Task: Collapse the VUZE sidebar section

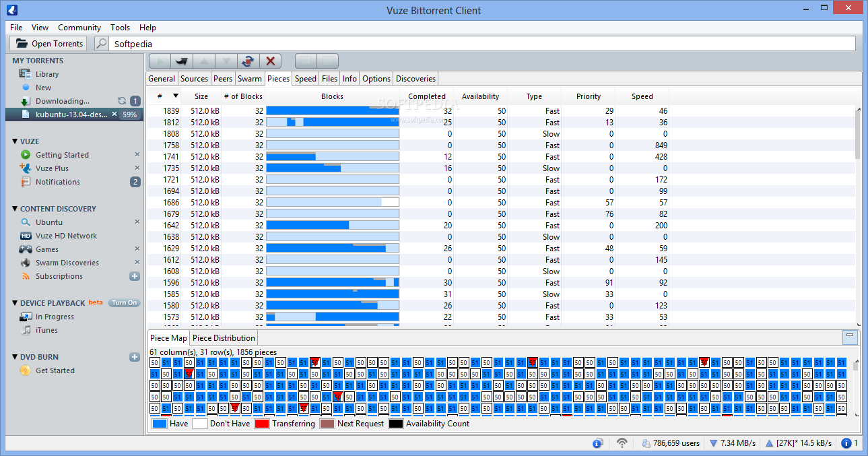Action: pos(15,141)
